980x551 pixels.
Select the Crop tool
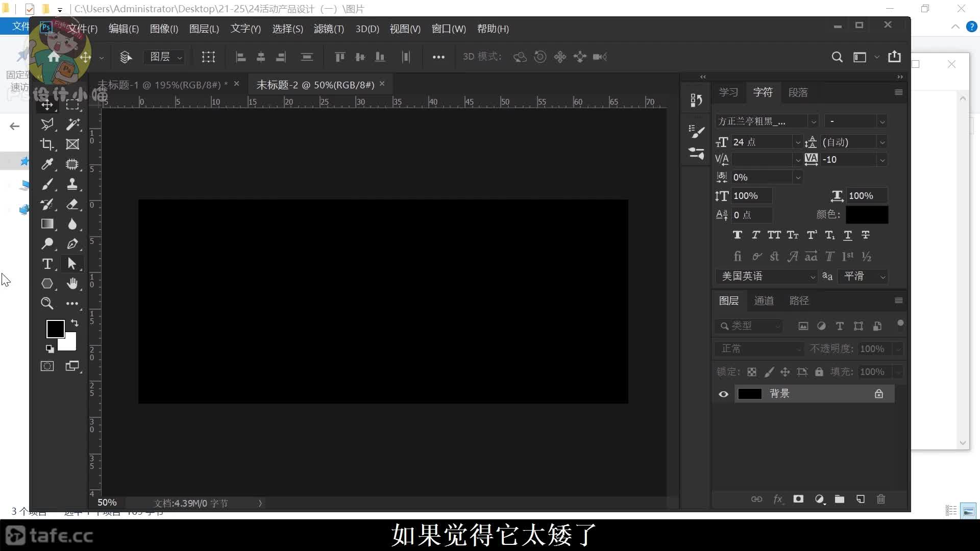click(47, 144)
